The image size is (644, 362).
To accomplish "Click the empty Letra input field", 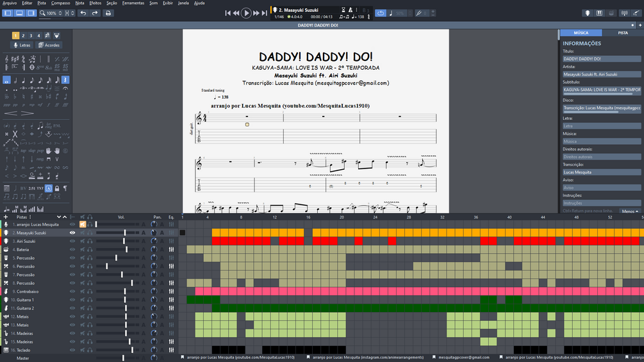I will point(602,126).
